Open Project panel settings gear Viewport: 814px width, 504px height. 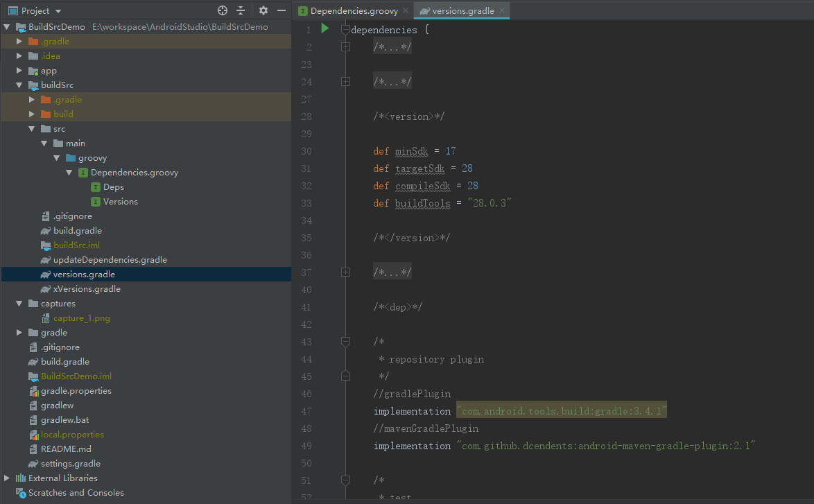click(x=263, y=10)
